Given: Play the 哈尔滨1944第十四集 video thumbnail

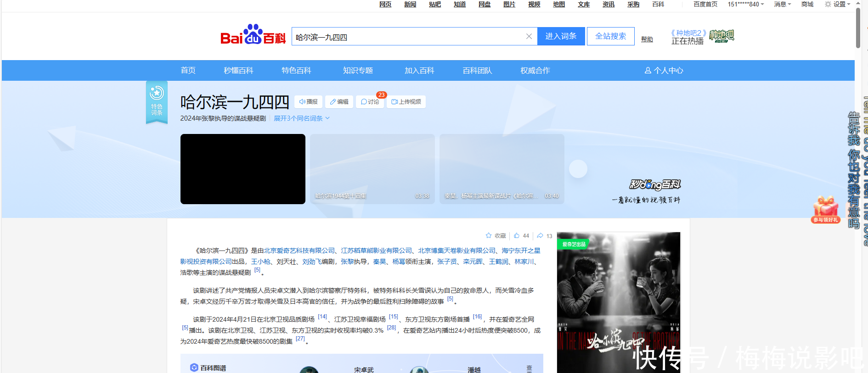Looking at the screenshot, I should point(372,169).
